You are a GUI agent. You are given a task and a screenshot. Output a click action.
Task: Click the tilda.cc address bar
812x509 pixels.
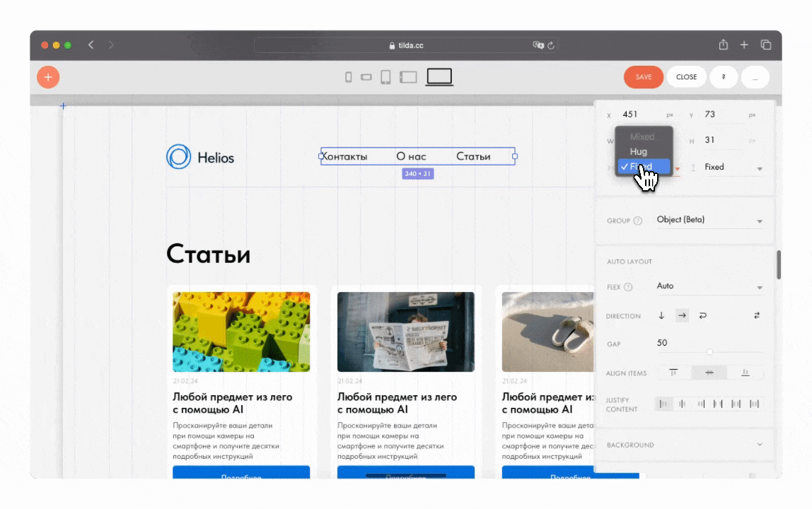click(x=405, y=45)
